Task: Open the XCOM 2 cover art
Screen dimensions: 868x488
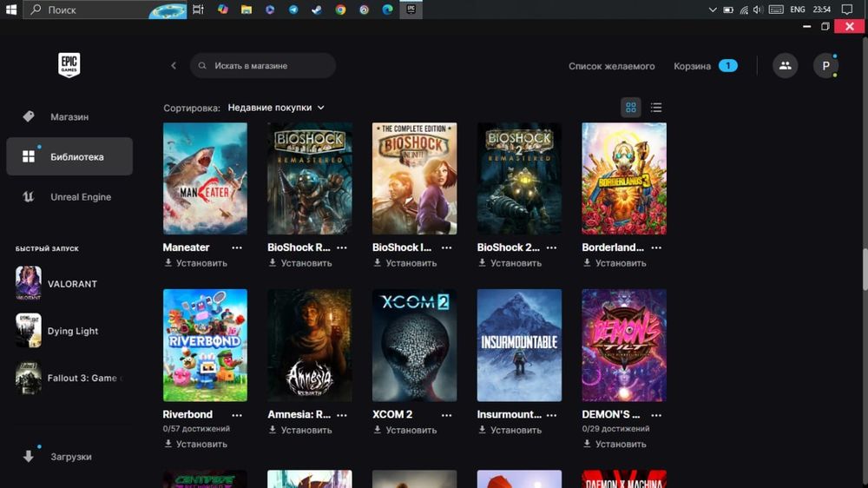Action: 415,345
